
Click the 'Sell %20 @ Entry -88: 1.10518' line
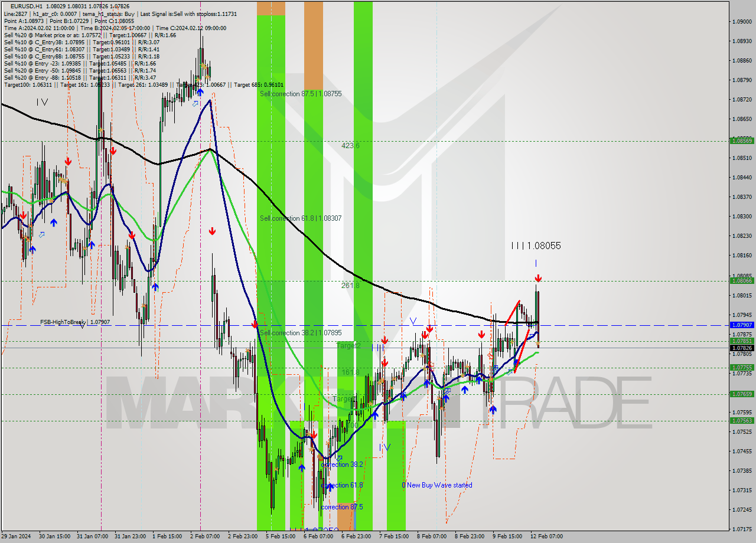[x=80, y=77]
